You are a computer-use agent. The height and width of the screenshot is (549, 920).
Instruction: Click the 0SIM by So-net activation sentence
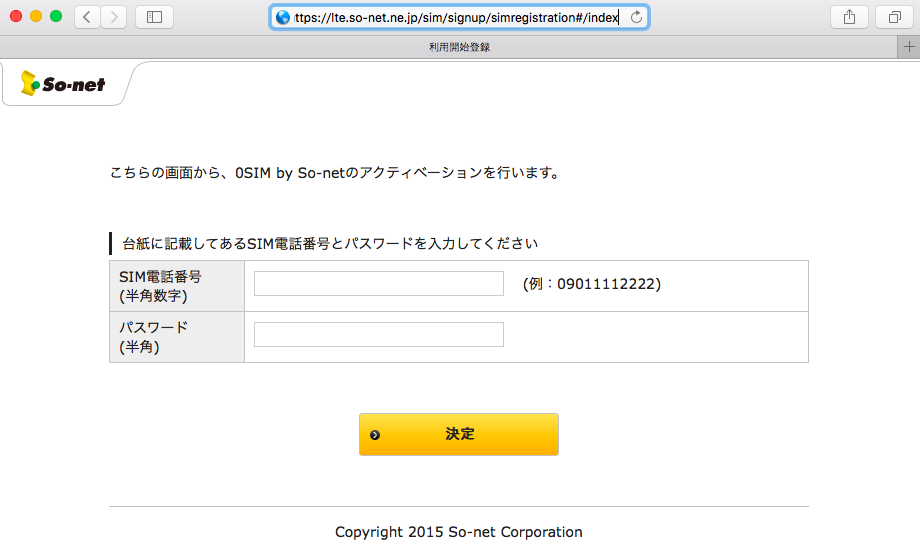336,172
